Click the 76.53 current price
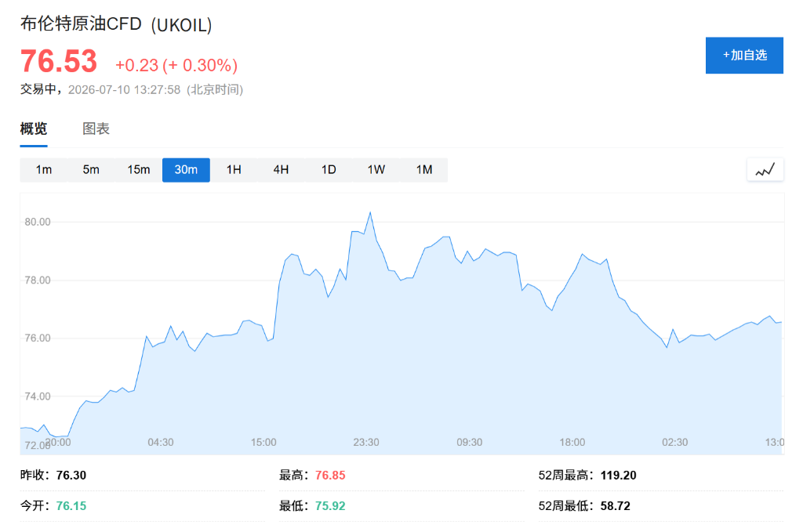The height and width of the screenshot is (532, 803). click(x=58, y=61)
